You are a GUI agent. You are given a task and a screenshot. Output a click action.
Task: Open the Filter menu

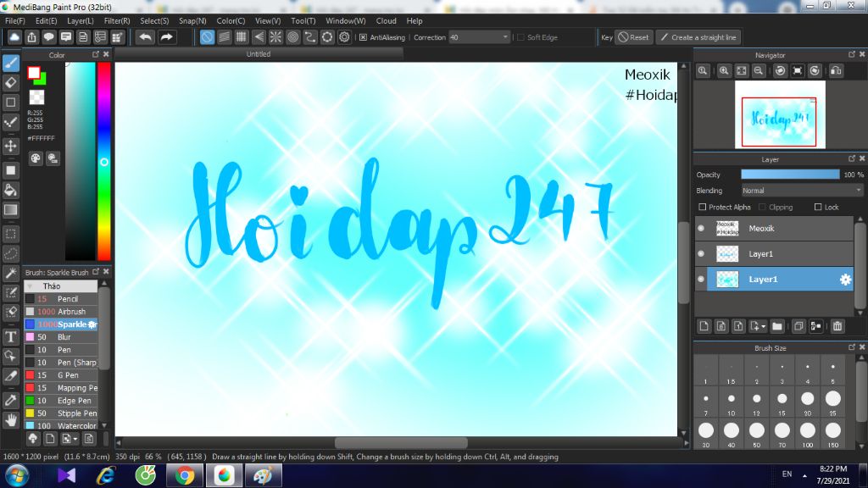pos(117,20)
